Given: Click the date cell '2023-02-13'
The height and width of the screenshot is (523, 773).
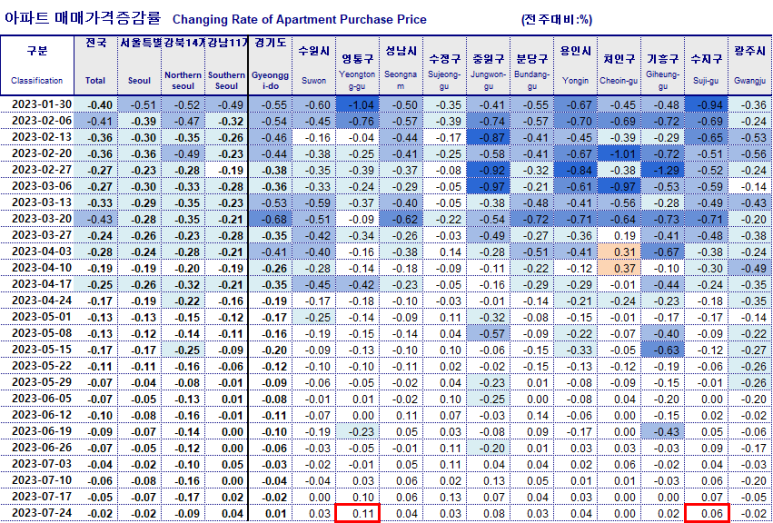Looking at the screenshot, I should (37, 137).
